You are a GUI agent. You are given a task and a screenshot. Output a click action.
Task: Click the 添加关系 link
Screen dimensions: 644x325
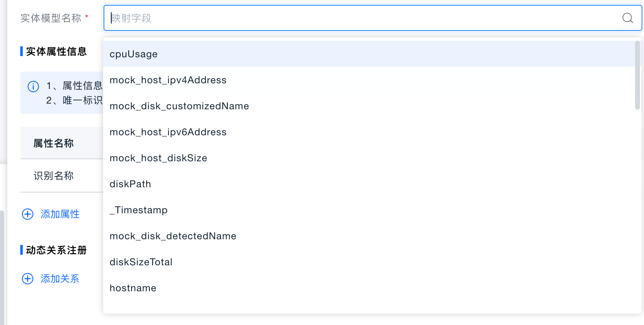(60, 279)
